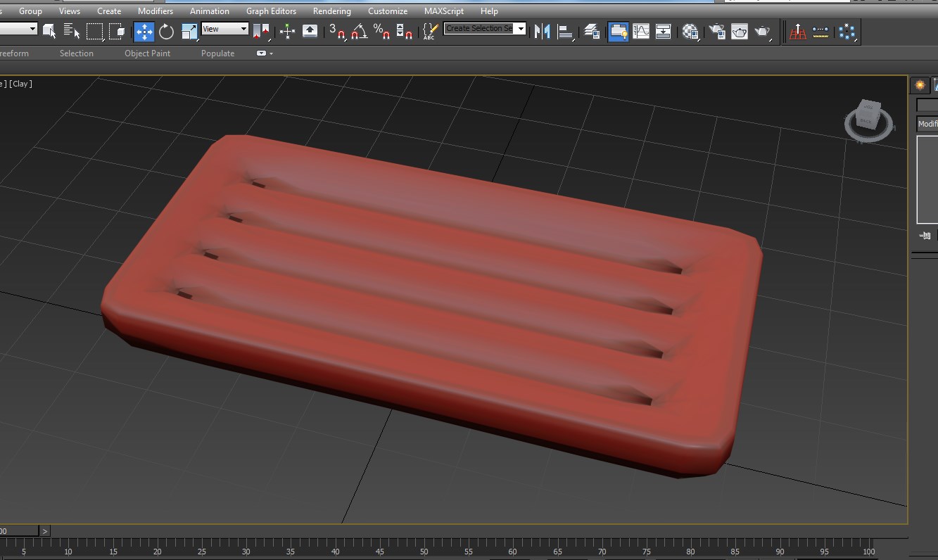
Task: Click the Pin Stack icon
Action: click(x=925, y=236)
